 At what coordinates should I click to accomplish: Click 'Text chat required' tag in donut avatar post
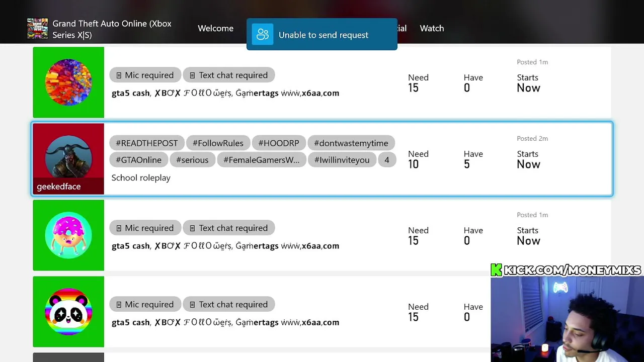(x=228, y=228)
